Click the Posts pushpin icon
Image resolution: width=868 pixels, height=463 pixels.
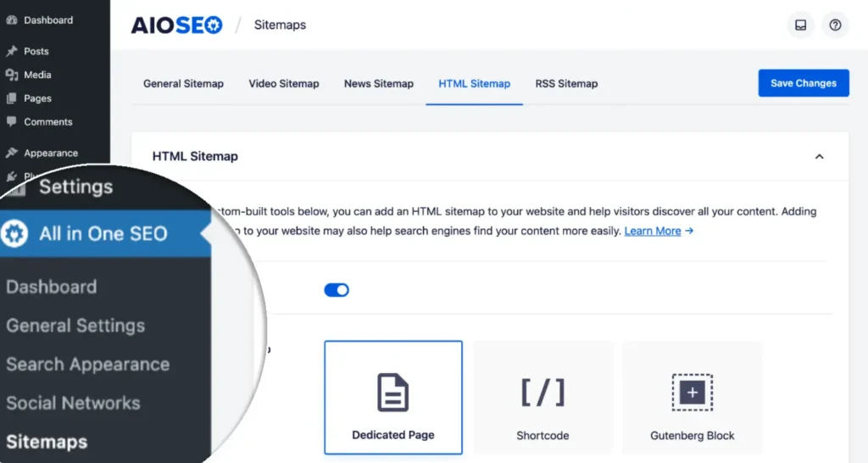11,51
